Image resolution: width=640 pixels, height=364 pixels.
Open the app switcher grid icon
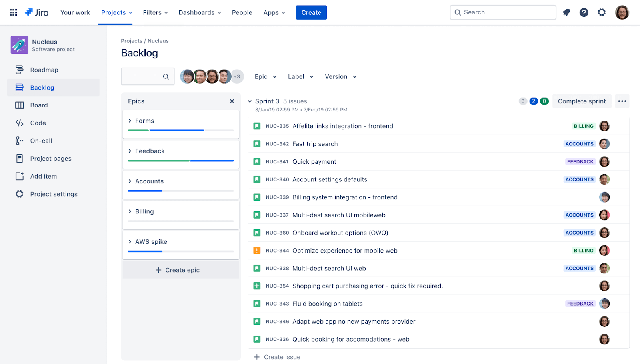(x=13, y=12)
